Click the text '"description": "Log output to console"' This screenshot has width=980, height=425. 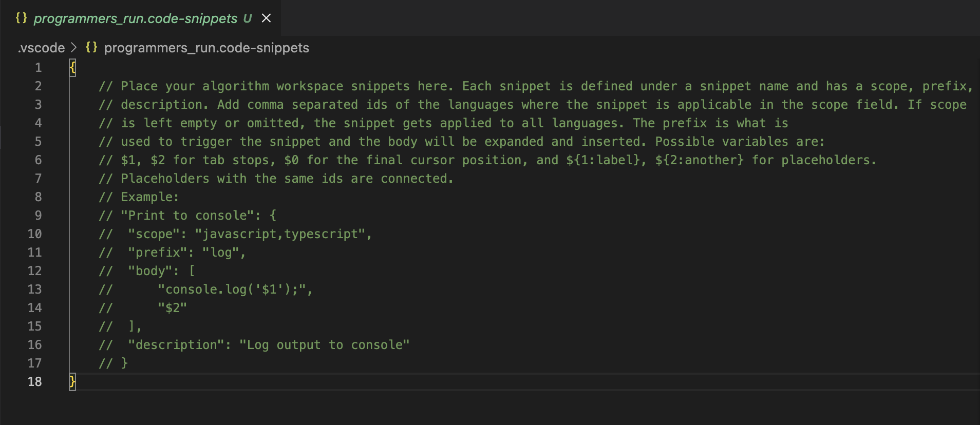269,345
